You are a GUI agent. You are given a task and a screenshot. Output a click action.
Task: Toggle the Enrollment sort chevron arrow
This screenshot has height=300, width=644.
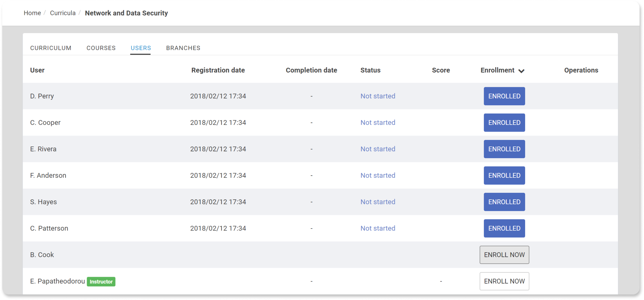521,71
